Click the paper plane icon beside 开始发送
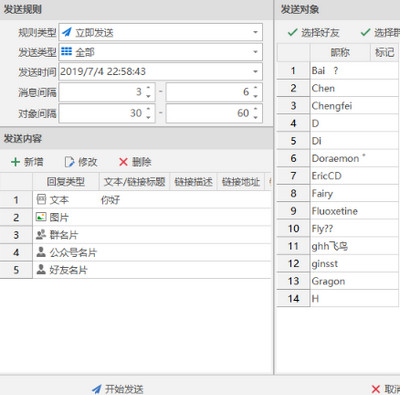The width and height of the screenshot is (400, 395). point(97,389)
